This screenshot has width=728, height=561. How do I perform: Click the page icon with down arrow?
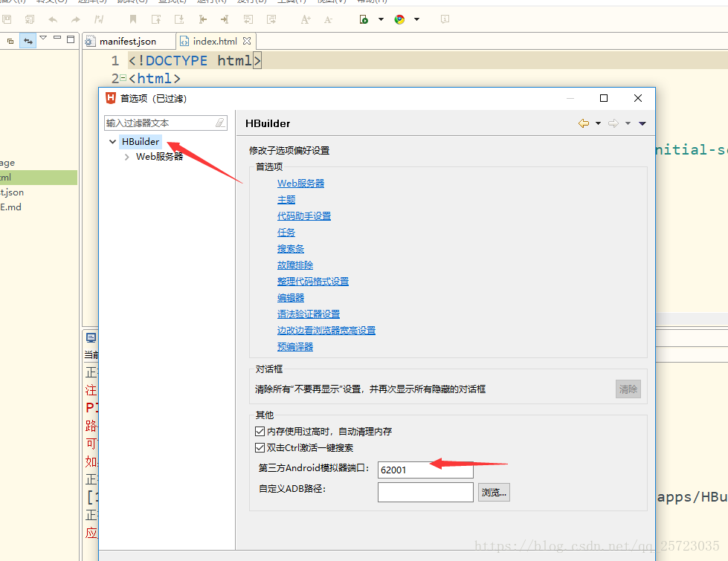pos(179,19)
